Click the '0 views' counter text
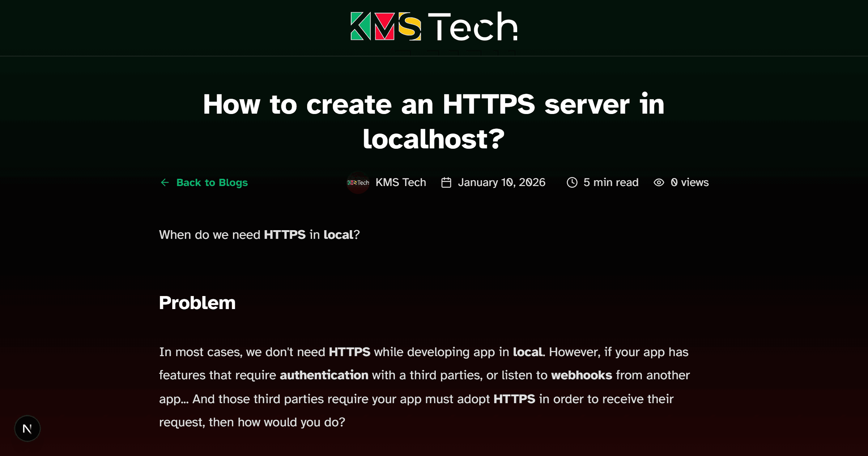Image resolution: width=868 pixels, height=456 pixels. 689,182
